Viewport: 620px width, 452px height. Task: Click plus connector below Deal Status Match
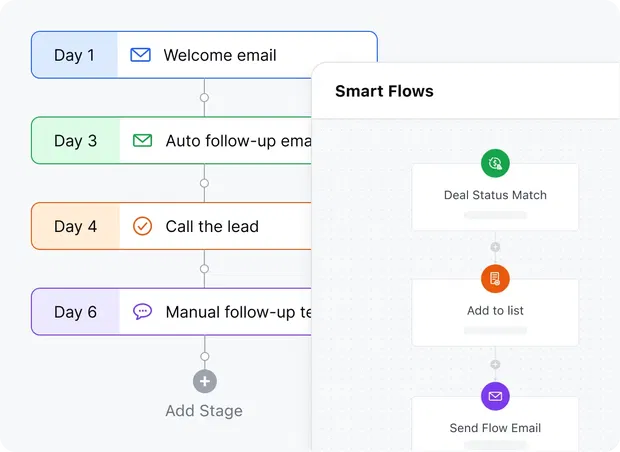pos(495,247)
